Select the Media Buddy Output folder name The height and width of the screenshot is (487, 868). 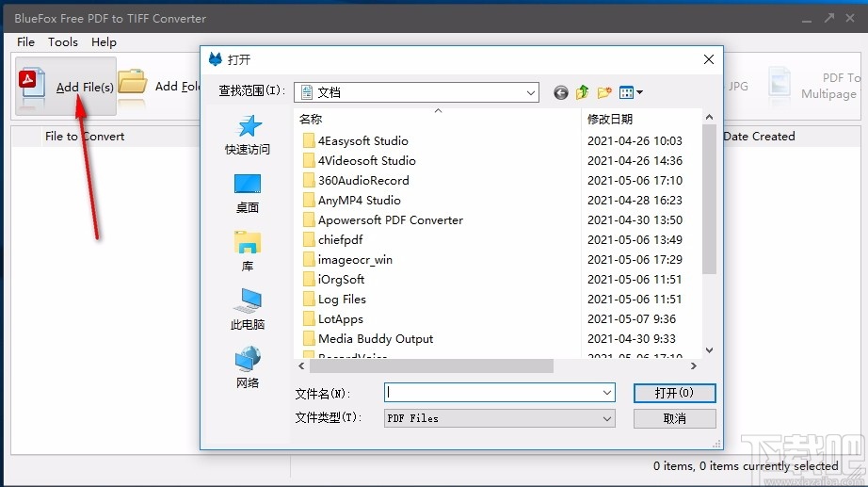coord(376,339)
